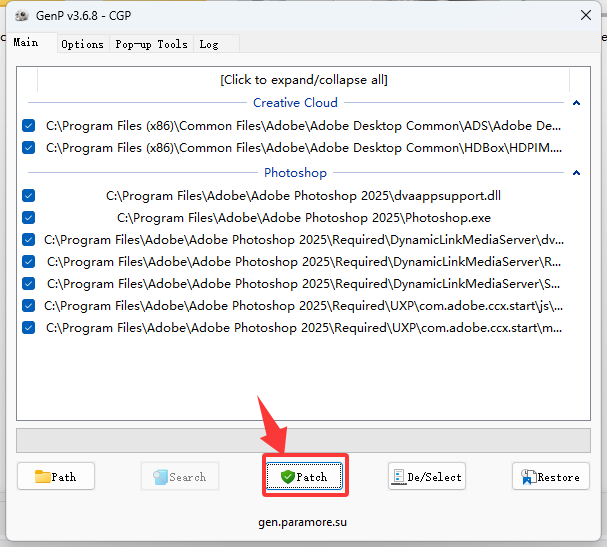Open the Pop-up Tools tab
This screenshot has width=607, height=547.
coord(151,45)
